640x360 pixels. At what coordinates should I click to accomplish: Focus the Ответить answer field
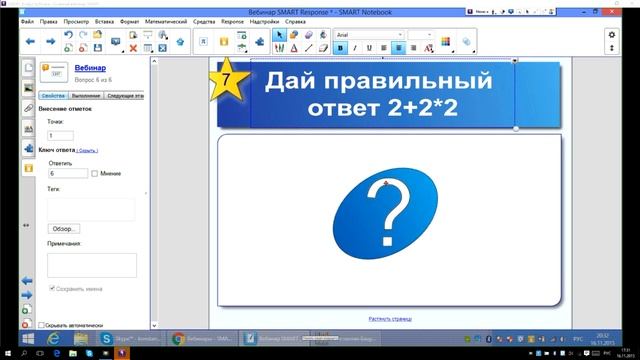(68, 173)
